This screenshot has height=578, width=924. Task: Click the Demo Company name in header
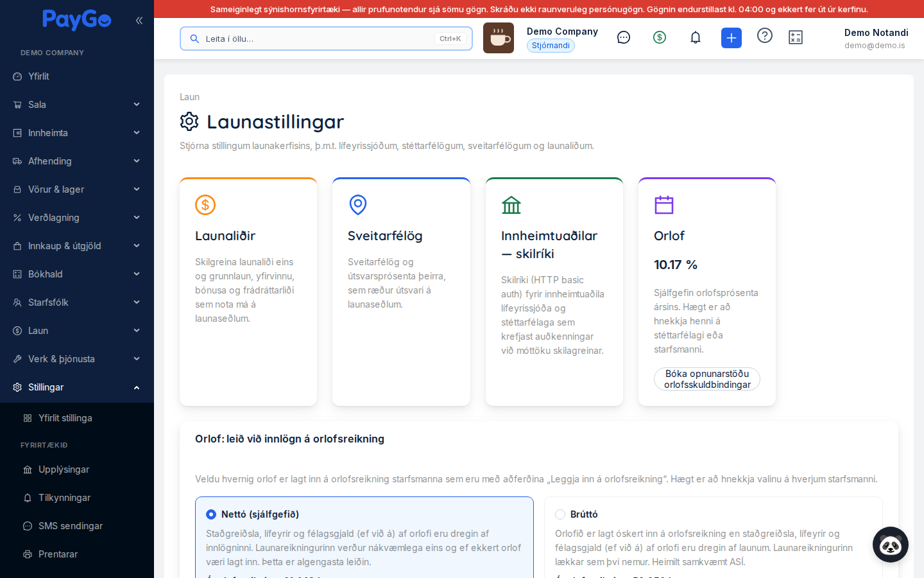562,31
